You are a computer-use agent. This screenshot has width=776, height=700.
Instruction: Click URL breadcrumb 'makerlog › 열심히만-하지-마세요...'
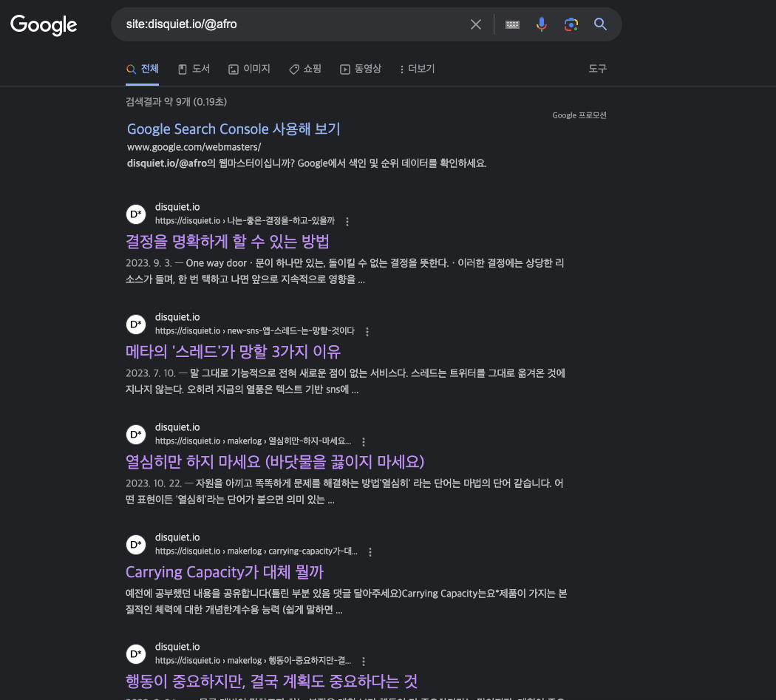(x=289, y=441)
